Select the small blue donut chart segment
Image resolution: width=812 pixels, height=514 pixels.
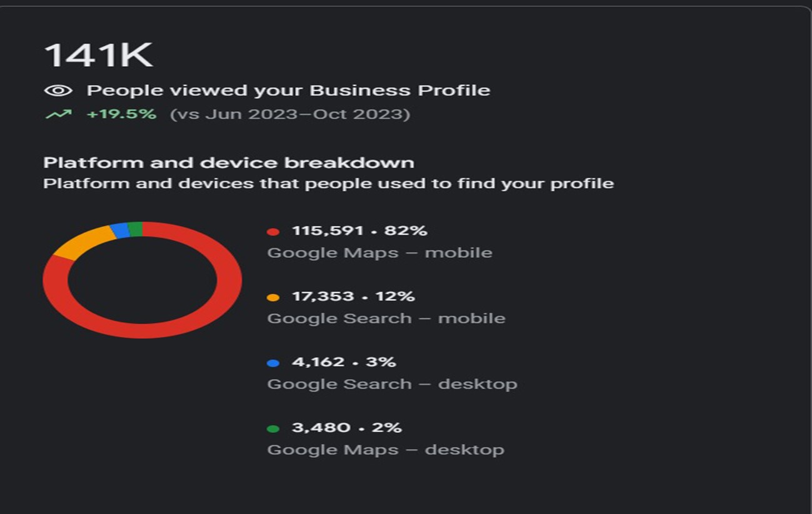pyautogui.click(x=119, y=230)
